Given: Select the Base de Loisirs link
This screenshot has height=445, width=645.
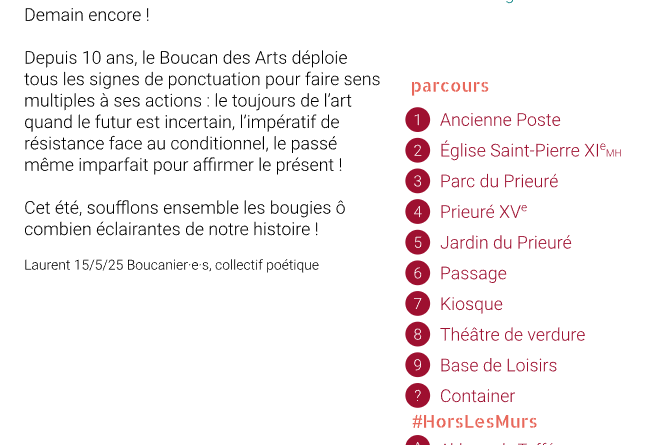Looking at the screenshot, I should [498, 366].
